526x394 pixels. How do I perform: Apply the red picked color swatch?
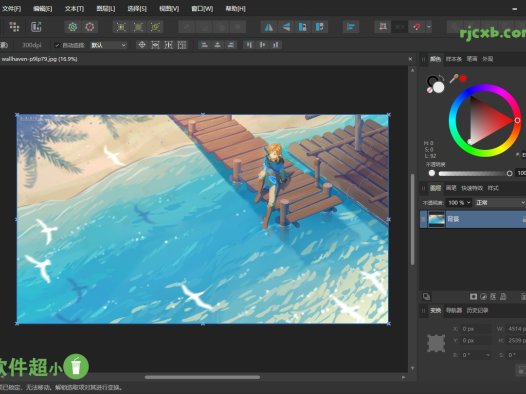[x=463, y=78]
